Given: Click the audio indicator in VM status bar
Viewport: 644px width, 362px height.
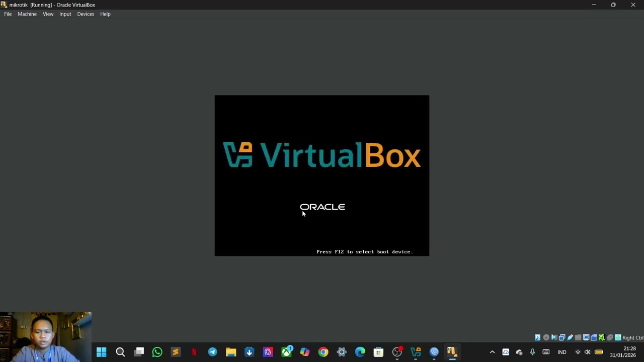Looking at the screenshot, I should pyautogui.click(x=554, y=337).
